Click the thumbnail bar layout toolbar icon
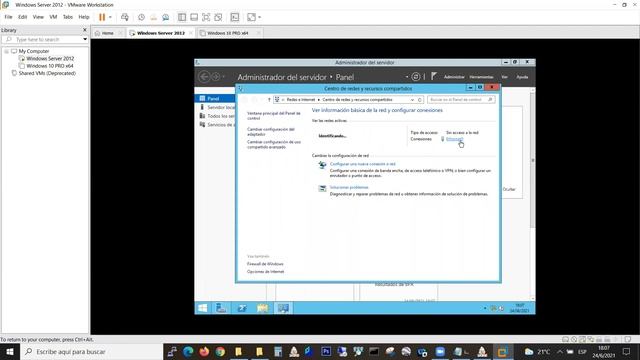The image size is (640, 360). coord(194,17)
